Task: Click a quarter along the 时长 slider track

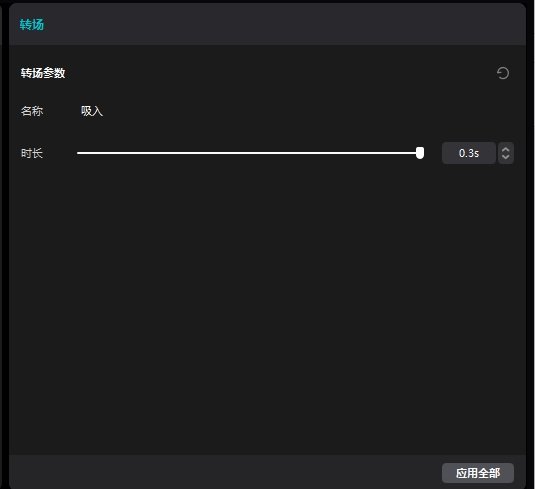Action: (x=163, y=153)
